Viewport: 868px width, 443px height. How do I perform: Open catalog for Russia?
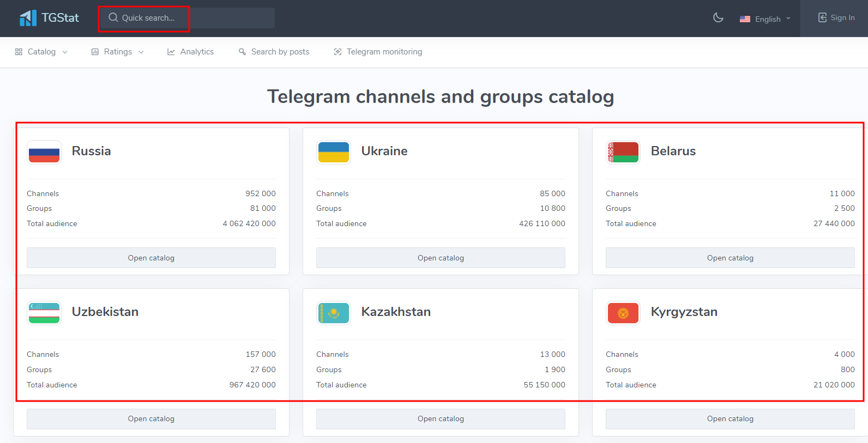tap(151, 258)
